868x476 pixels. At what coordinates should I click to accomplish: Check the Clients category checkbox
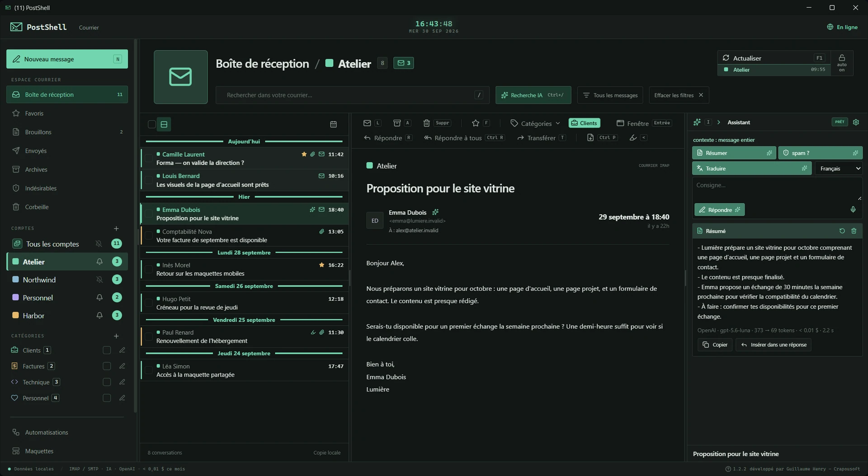point(107,350)
